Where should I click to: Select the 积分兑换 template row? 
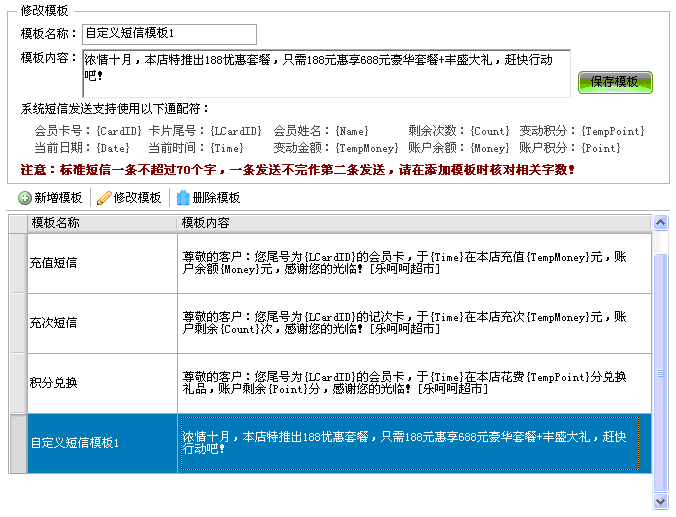102,383
